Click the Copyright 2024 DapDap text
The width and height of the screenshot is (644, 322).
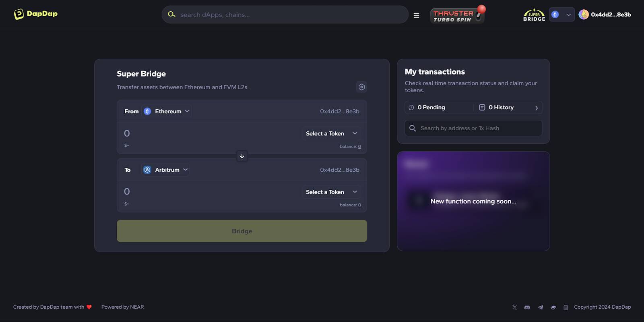603,307
